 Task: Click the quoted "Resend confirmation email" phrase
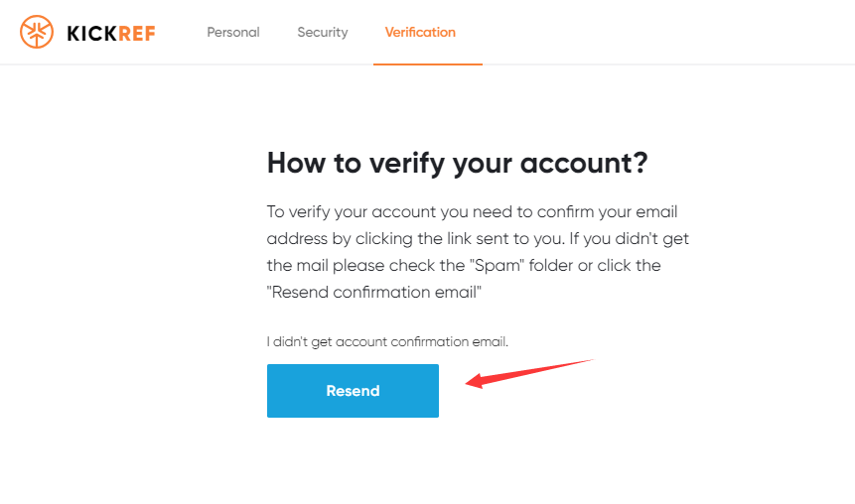click(374, 293)
